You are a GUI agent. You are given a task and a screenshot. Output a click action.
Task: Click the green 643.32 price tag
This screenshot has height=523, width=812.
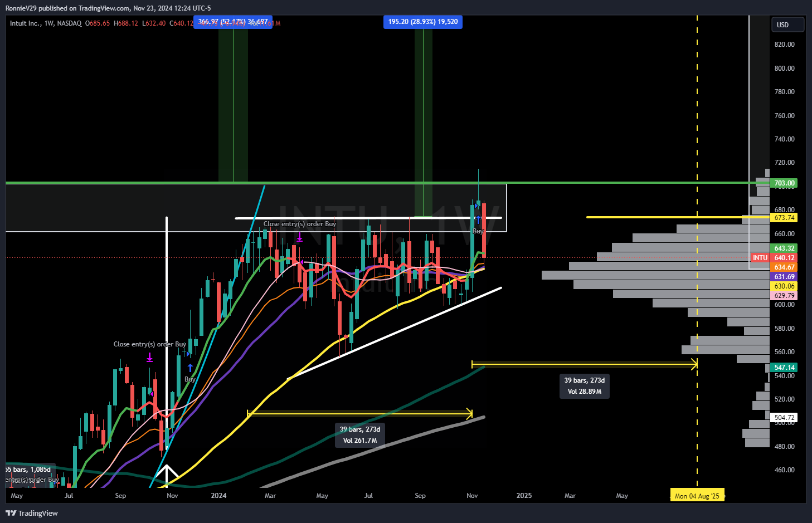coord(784,248)
